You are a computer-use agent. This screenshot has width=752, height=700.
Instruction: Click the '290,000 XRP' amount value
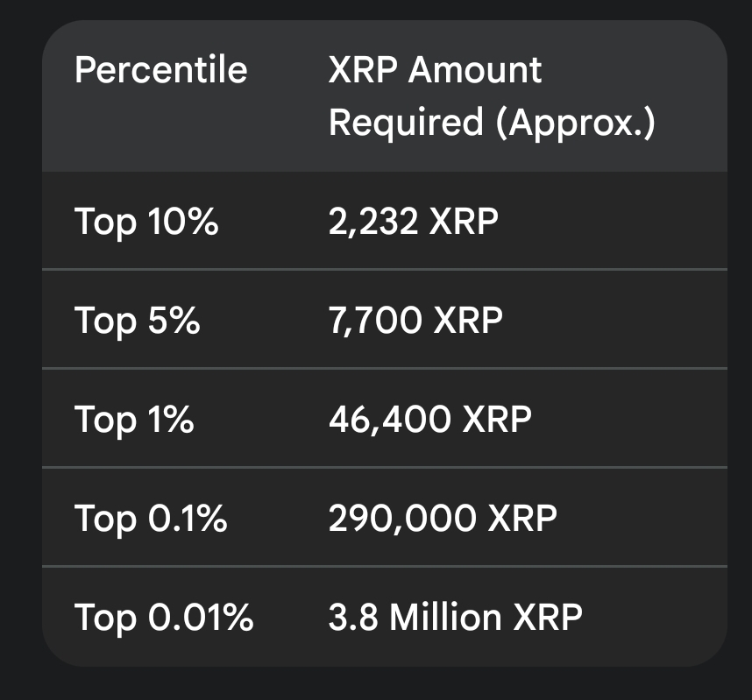(443, 519)
